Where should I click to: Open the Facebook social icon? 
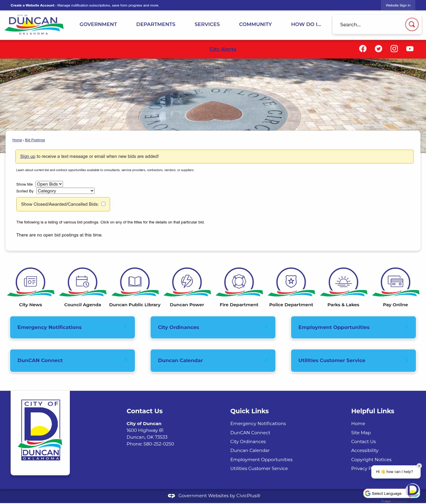point(363,49)
